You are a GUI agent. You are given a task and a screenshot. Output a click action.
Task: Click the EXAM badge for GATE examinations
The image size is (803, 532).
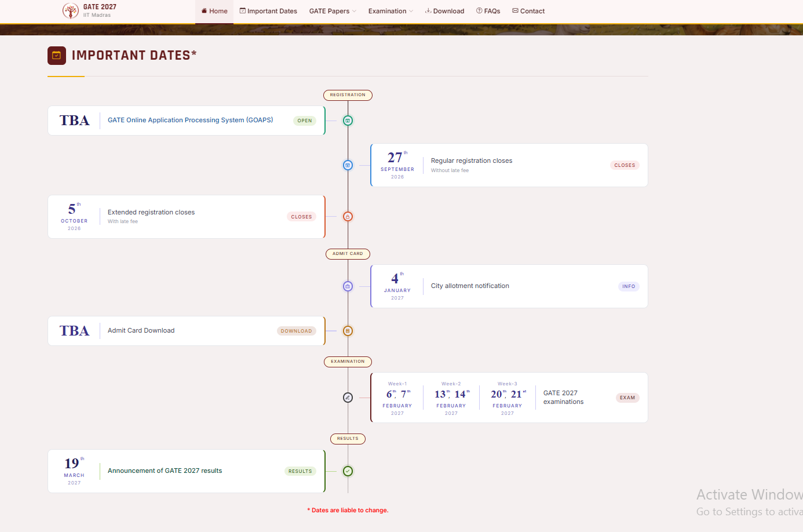627,398
